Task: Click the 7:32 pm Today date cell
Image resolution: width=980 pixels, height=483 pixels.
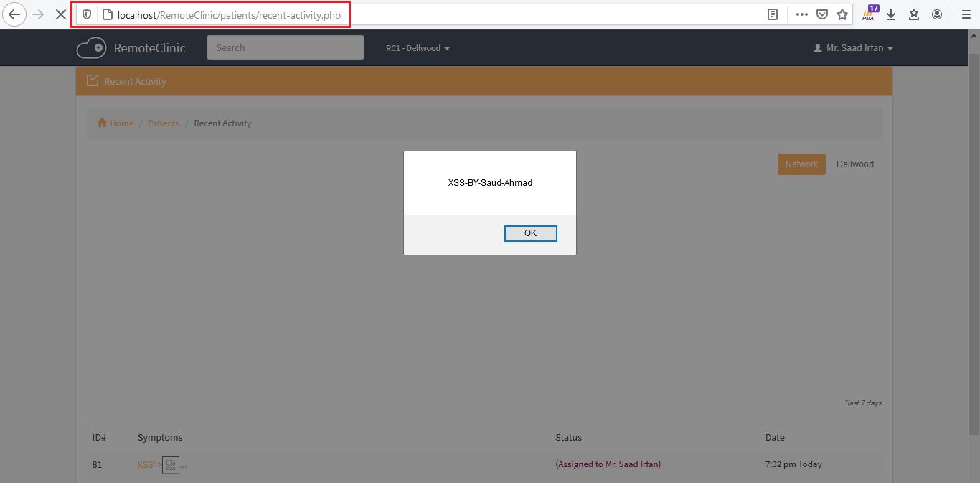Action: pyautogui.click(x=793, y=464)
